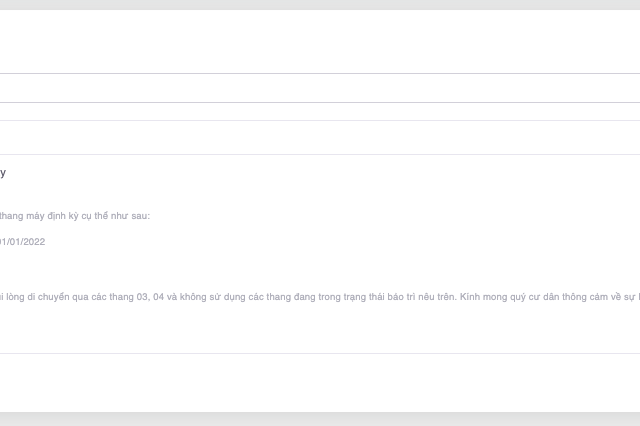This screenshot has height=426, width=640.
Task: Click the gray strip above the white card
Action: pos(320,5)
